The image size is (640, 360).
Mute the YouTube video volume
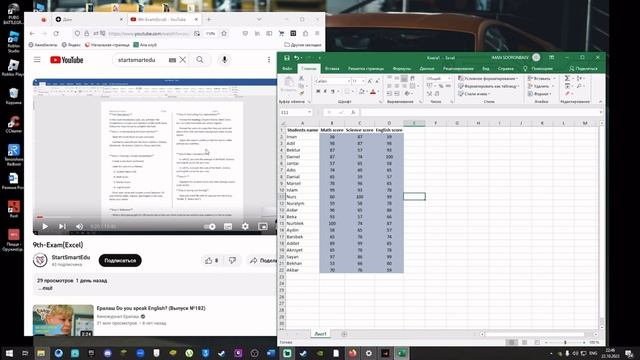(79, 226)
